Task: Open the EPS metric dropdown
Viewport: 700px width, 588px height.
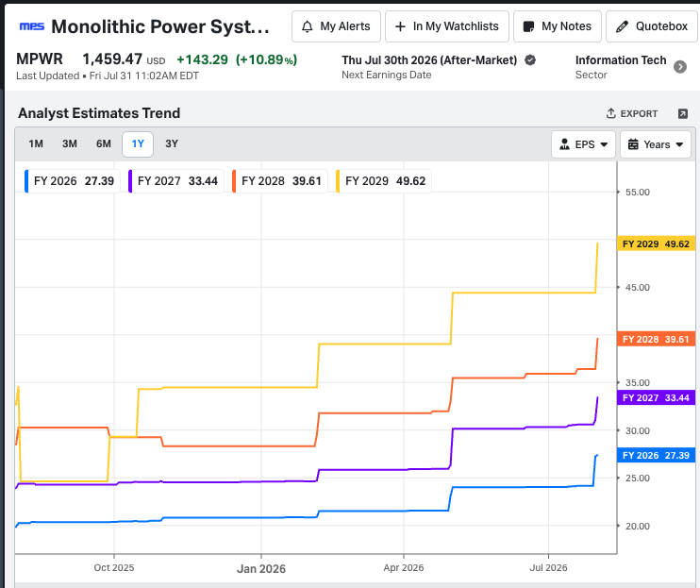Action: tap(583, 144)
